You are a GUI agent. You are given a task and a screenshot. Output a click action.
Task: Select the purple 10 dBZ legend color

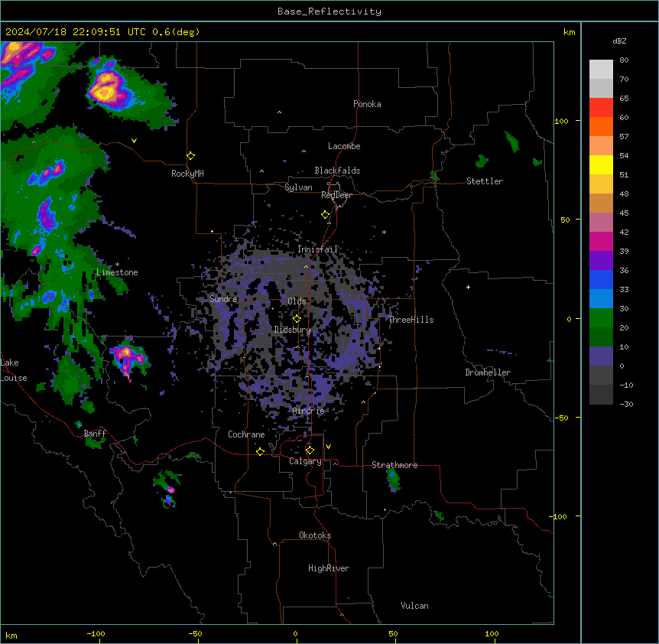click(x=601, y=356)
